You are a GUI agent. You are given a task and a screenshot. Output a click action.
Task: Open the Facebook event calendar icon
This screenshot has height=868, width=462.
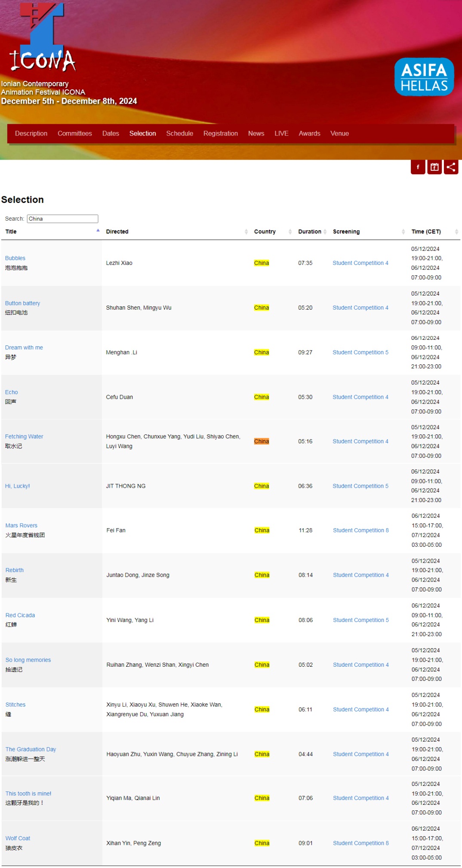tap(434, 167)
